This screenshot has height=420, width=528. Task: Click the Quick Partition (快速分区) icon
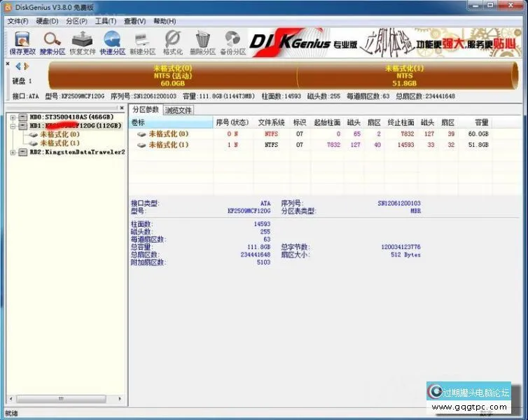[x=112, y=42]
